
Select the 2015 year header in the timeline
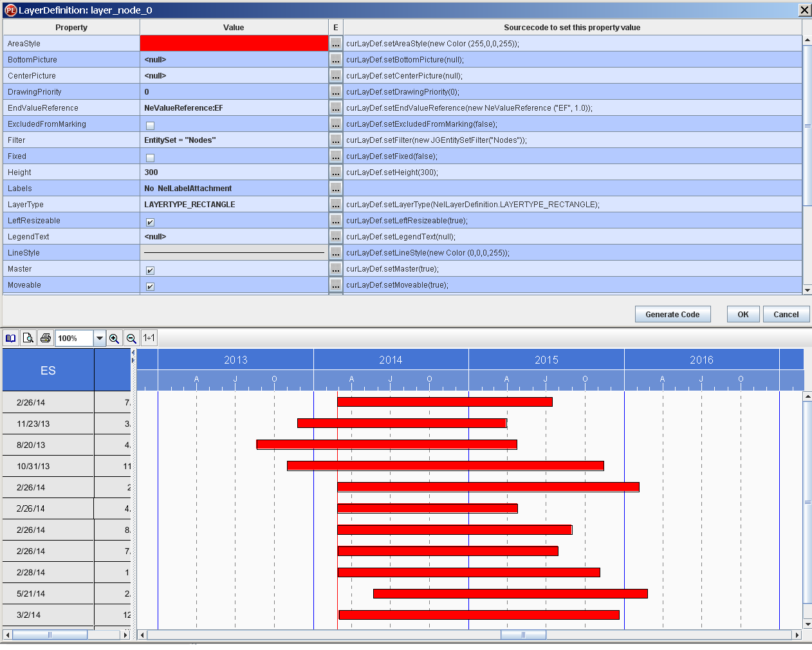[x=546, y=360]
